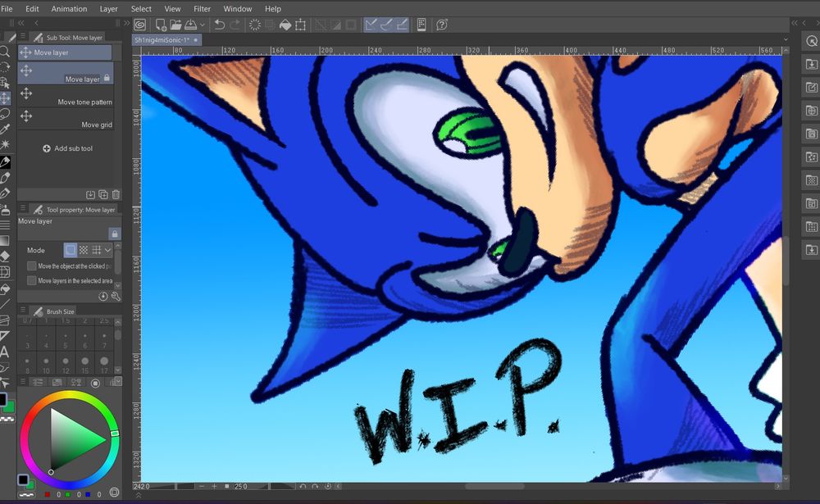Clear the canvas with the delete icon
The height and width of the screenshot is (504, 820).
(255, 25)
